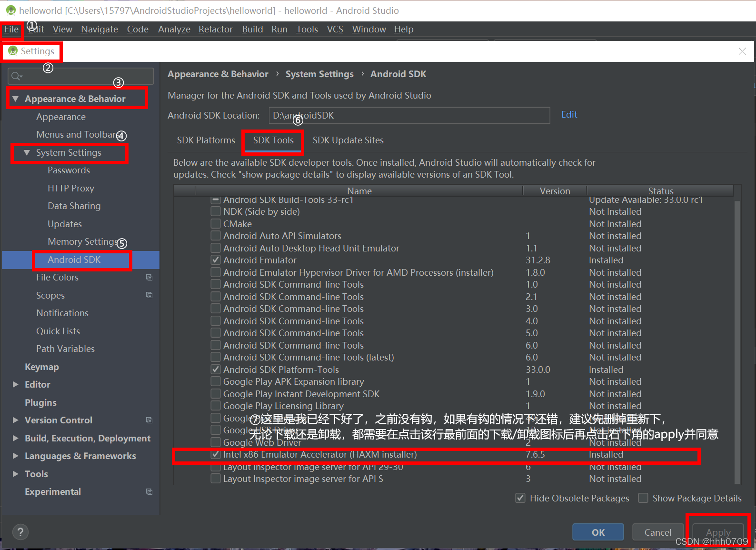Click the Status column header
Viewport: 756px width, 550px height.
tap(661, 191)
